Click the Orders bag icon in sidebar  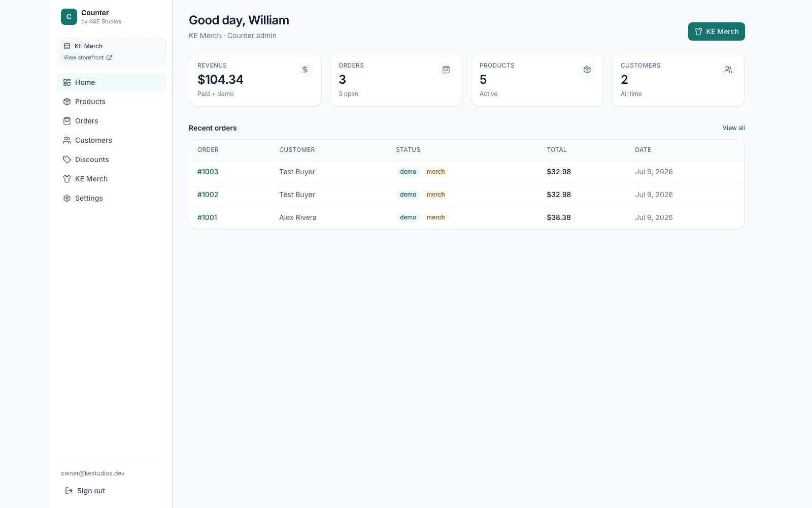(x=67, y=121)
